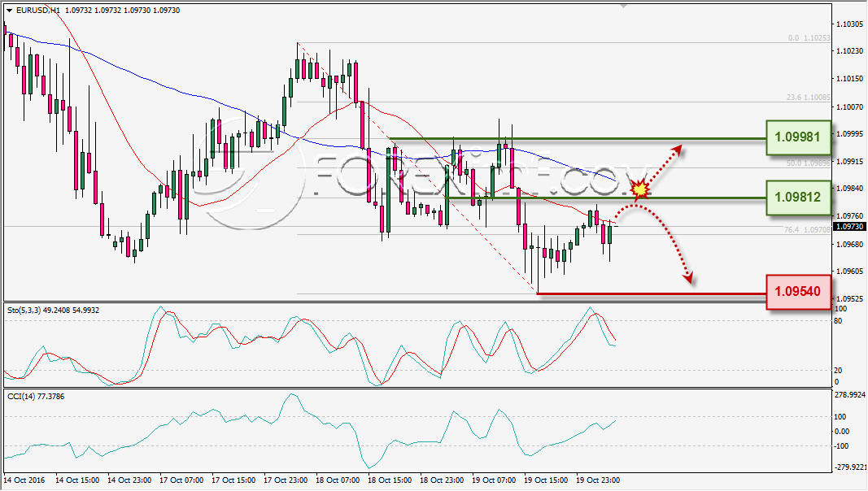This screenshot has height=491, width=868.
Task: Click the EURUSD,H1 chart title
Action: [37, 11]
